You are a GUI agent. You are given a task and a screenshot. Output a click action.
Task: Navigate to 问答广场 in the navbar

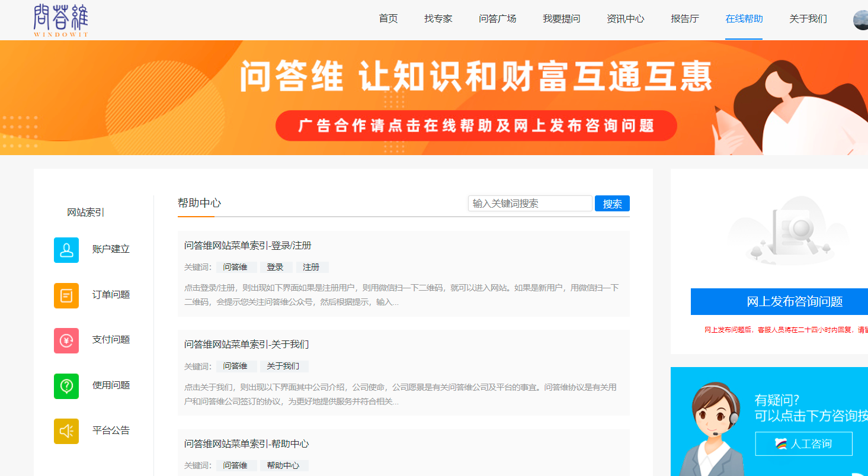point(497,19)
